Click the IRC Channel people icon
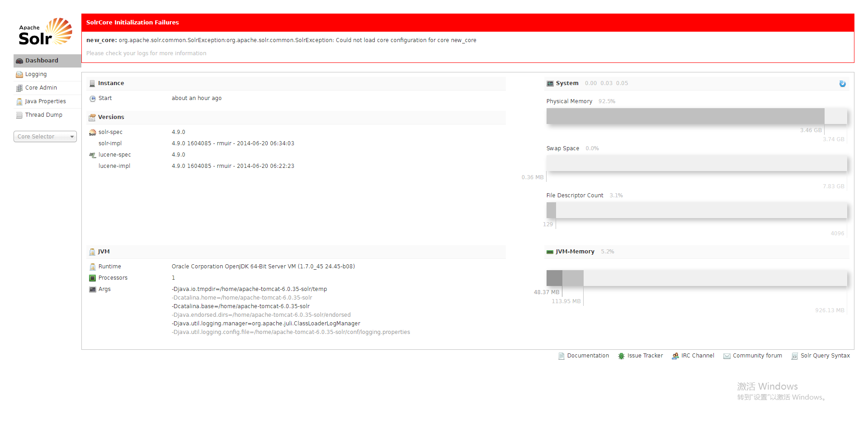This screenshot has width=868, height=424. coord(675,356)
